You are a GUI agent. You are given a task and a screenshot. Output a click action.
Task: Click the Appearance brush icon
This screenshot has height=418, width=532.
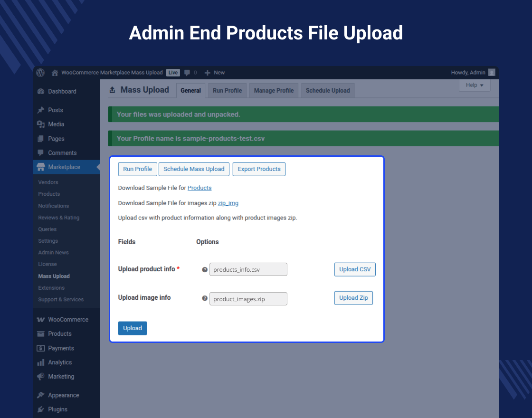tap(41, 395)
